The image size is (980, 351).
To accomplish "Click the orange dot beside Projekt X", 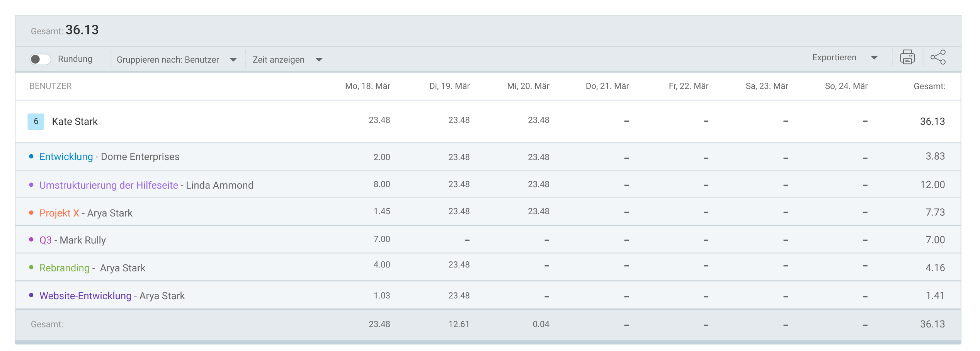I will [31, 213].
